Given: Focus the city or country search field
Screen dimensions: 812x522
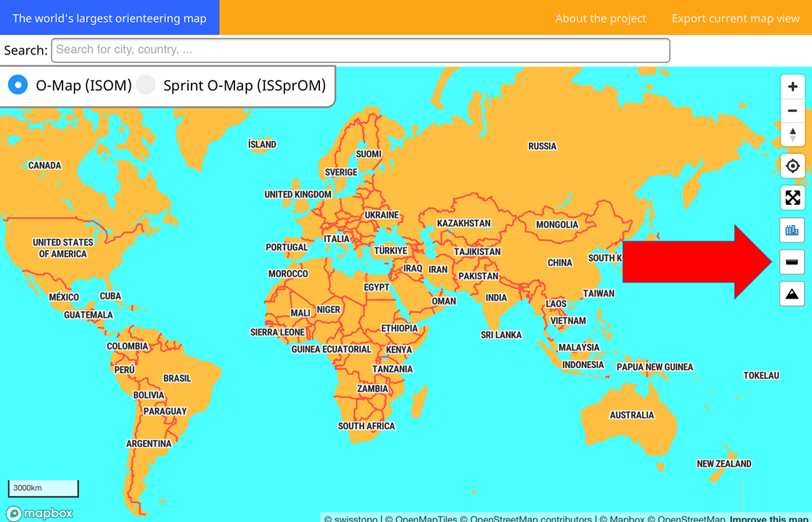Looking at the screenshot, I should [x=361, y=50].
